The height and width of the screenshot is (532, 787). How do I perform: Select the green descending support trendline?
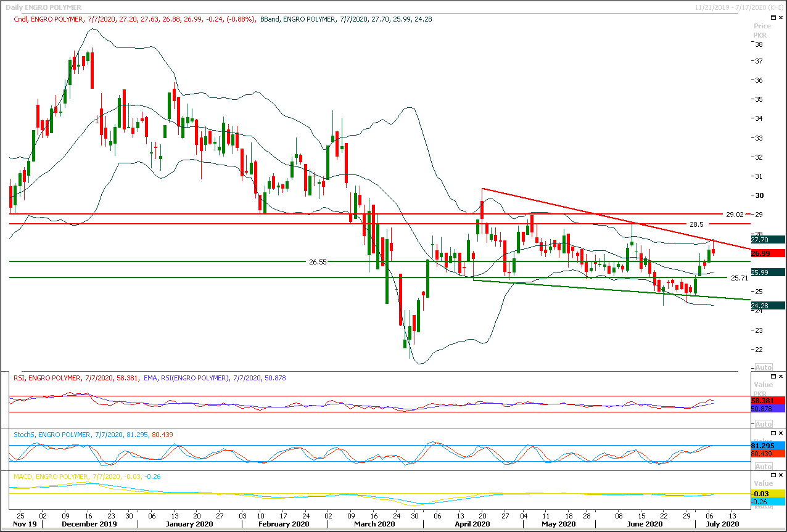pos(611,290)
